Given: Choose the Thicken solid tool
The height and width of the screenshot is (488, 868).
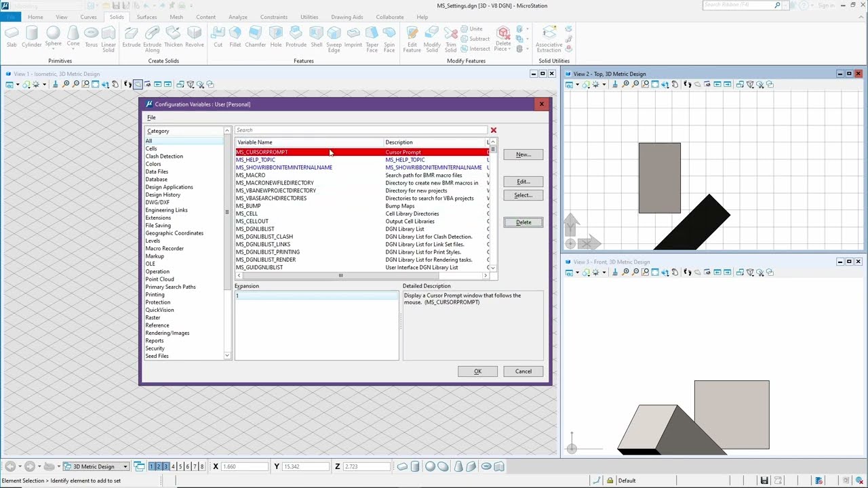Looking at the screenshot, I should pos(173,37).
